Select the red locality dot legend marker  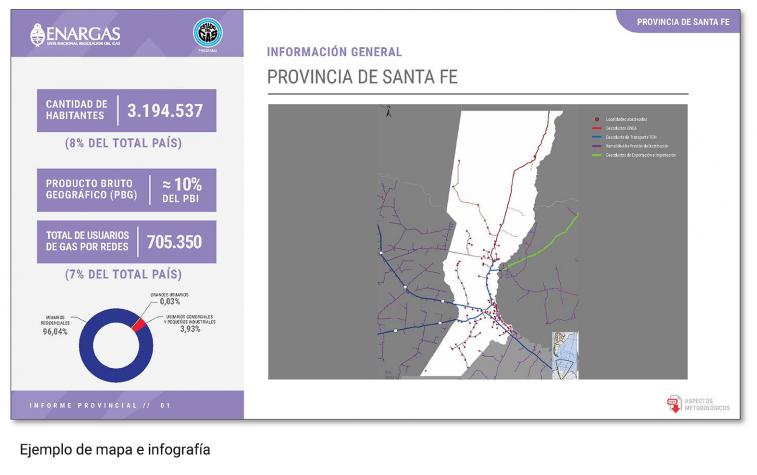pos(597,119)
